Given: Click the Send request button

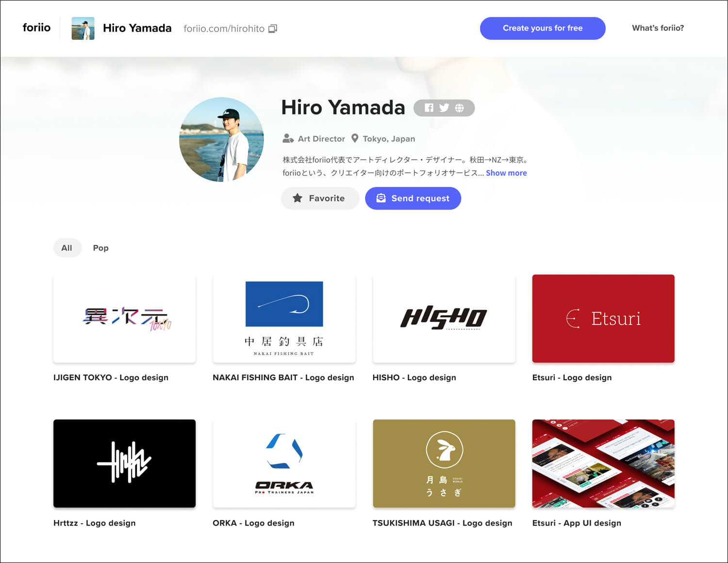Looking at the screenshot, I should pyautogui.click(x=413, y=198).
